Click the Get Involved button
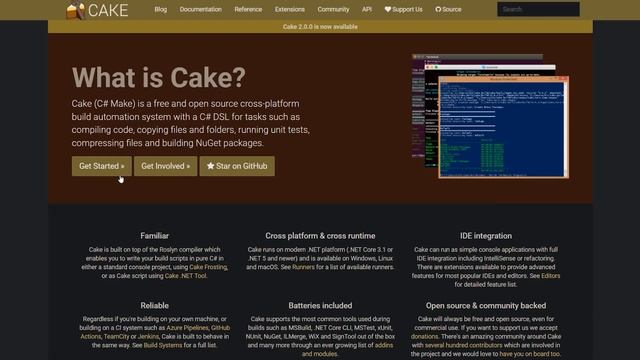 [165, 166]
